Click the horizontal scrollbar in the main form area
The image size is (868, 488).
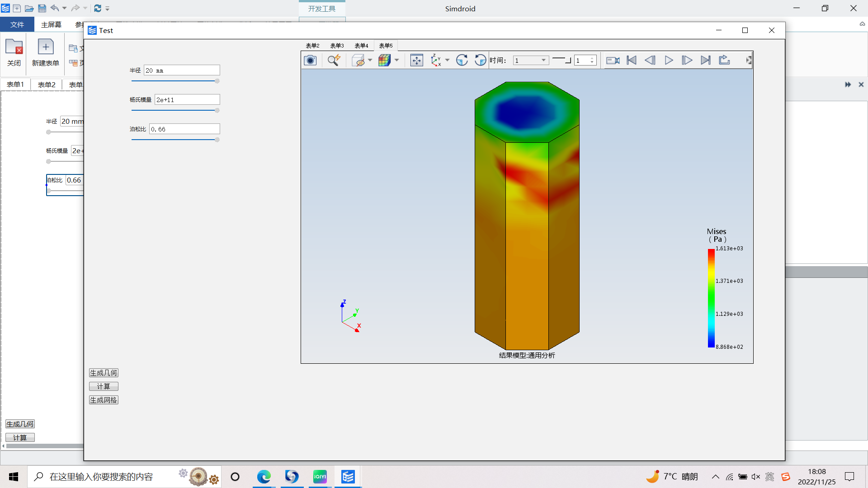(44, 446)
